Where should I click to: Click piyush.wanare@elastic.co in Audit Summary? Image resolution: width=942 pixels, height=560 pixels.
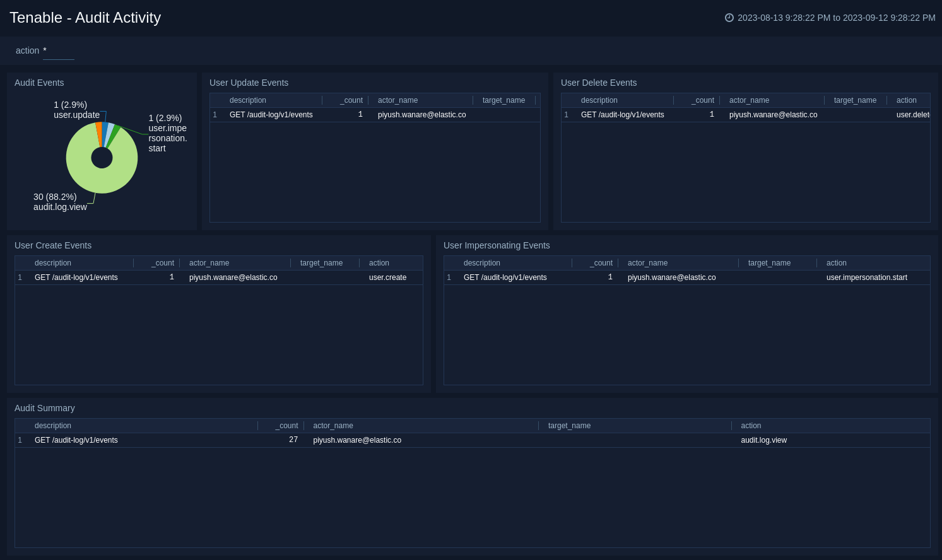357,440
